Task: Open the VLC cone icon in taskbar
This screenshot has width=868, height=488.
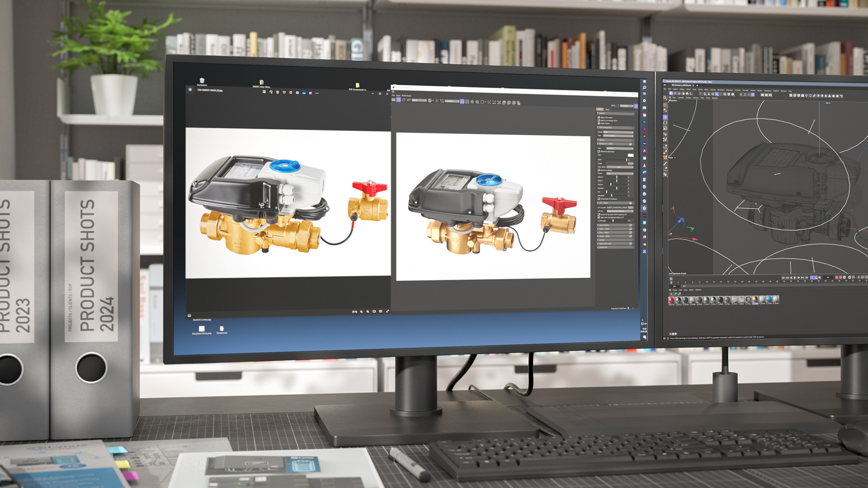Action: (644, 165)
